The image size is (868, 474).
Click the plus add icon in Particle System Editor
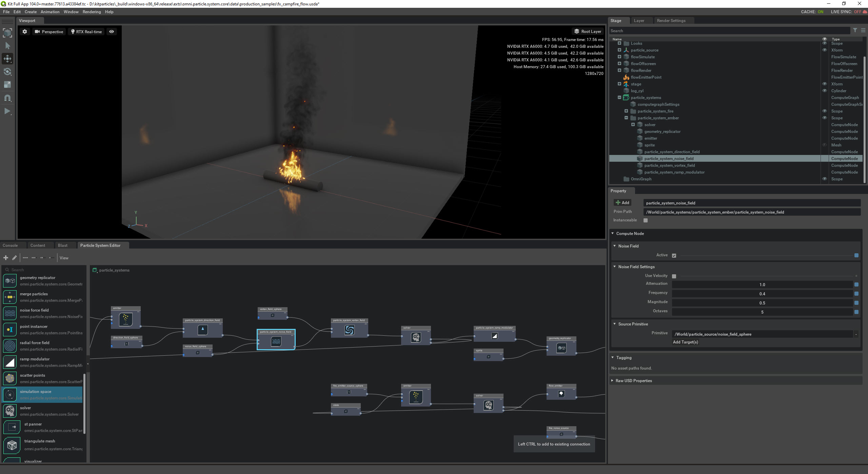[6, 258]
